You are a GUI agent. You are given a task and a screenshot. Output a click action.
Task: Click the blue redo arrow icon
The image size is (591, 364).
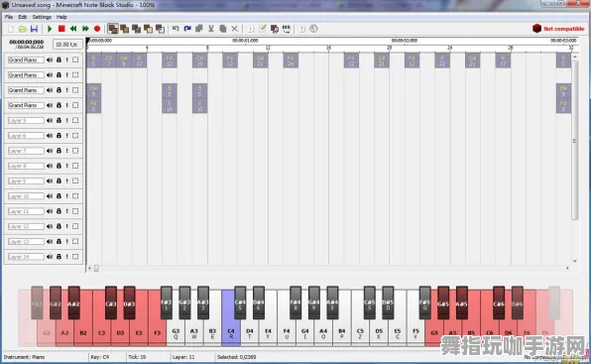(x=187, y=29)
